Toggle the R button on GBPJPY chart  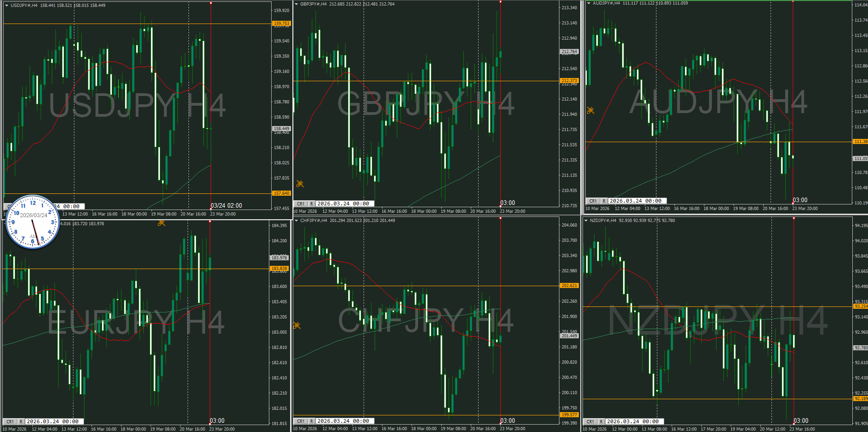tap(311, 204)
